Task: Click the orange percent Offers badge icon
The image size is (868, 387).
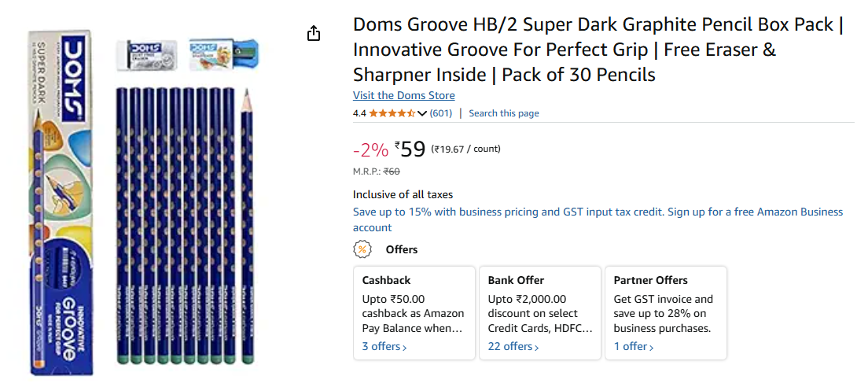Action: (x=362, y=249)
